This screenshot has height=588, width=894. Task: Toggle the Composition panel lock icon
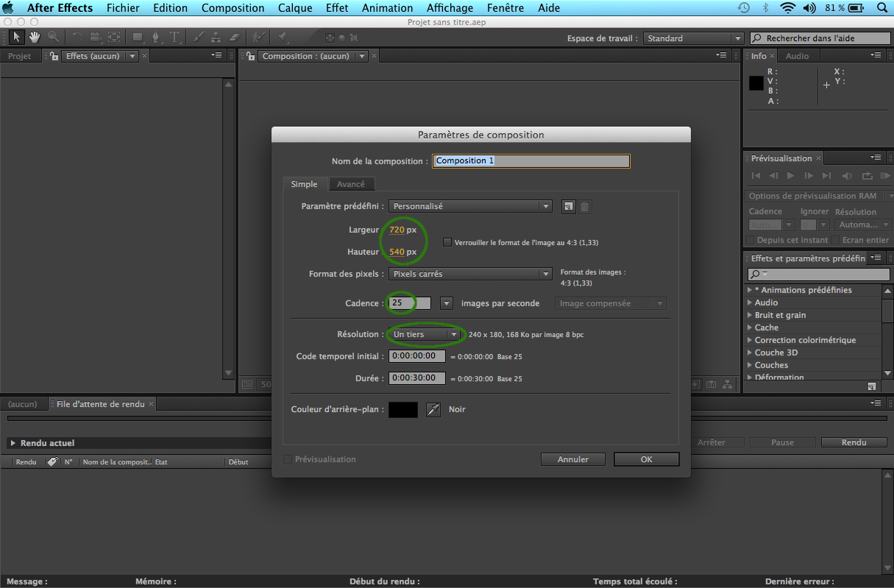point(251,56)
